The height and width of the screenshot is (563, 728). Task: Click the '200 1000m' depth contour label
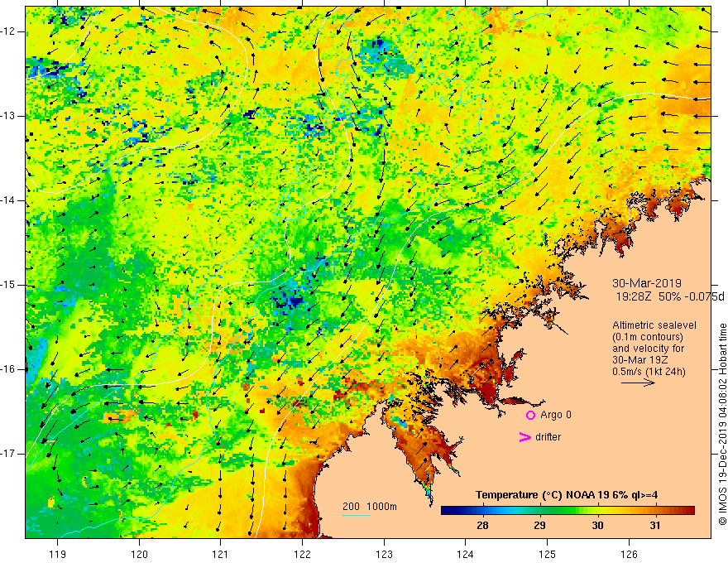pos(370,507)
